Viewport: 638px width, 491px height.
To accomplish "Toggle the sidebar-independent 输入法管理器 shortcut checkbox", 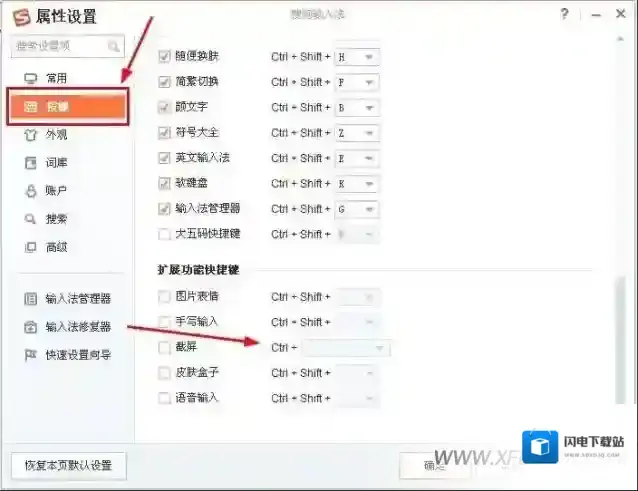I will (164, 209).
